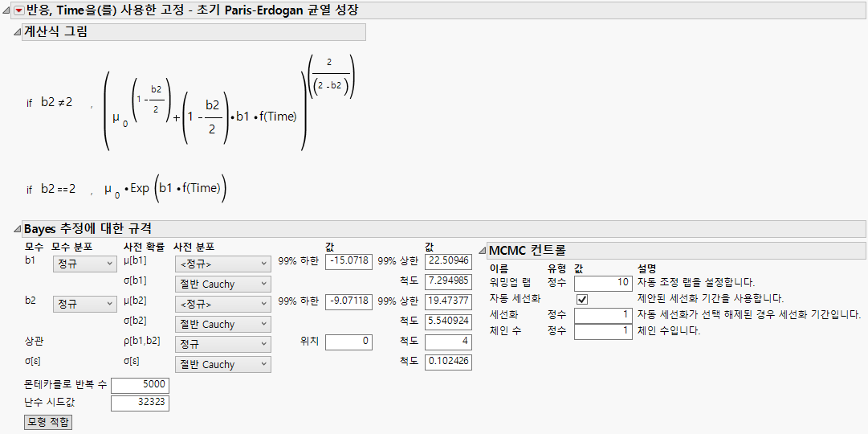Image resolution: width=868 pixels, height=434 pixels.
Task: Click the 'if b2 ≠2' formula condition
Action: [x=49, y=103]
